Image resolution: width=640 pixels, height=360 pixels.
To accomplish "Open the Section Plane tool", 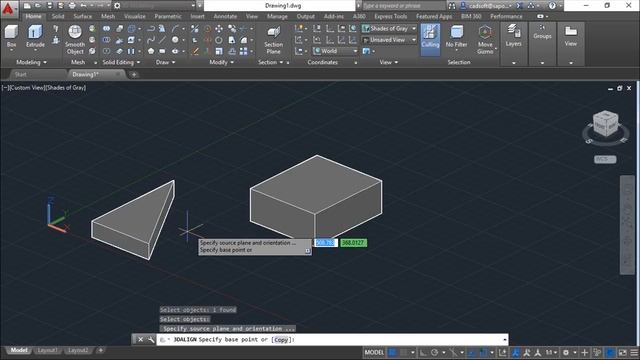I will 273,40.
